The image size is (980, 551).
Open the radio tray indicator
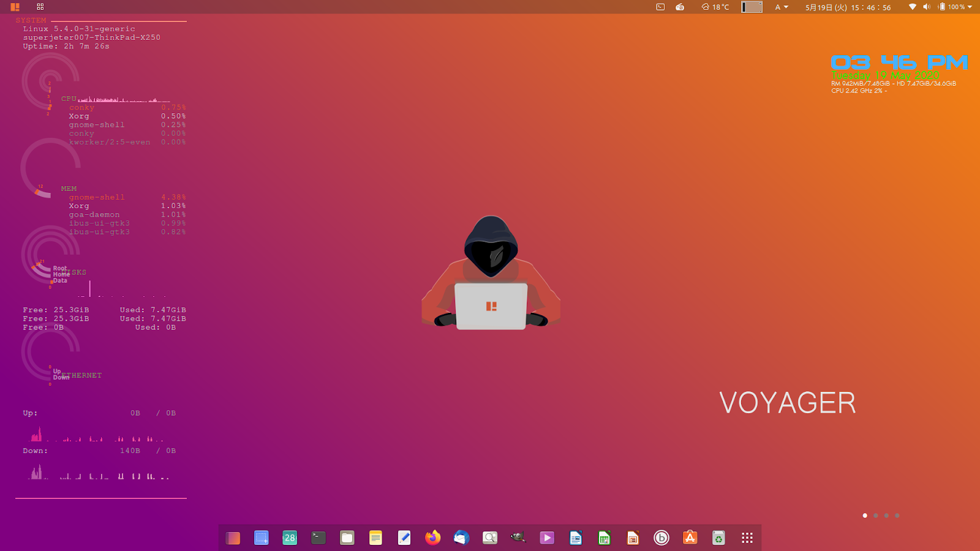pos(680,7)
